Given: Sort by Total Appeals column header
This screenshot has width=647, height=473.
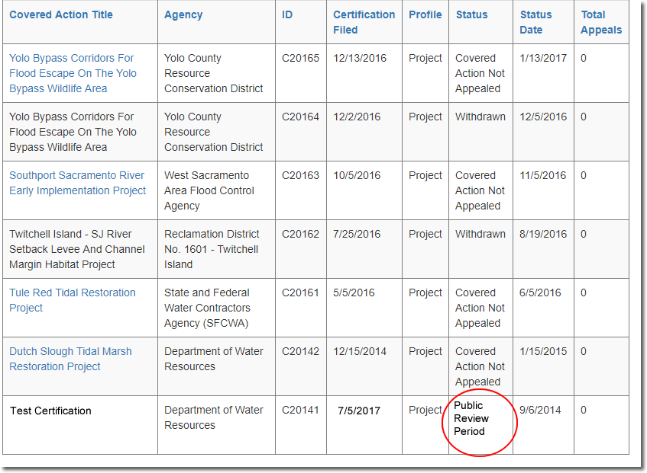Looking at the screenshot, I should click(x=601, y=22).
